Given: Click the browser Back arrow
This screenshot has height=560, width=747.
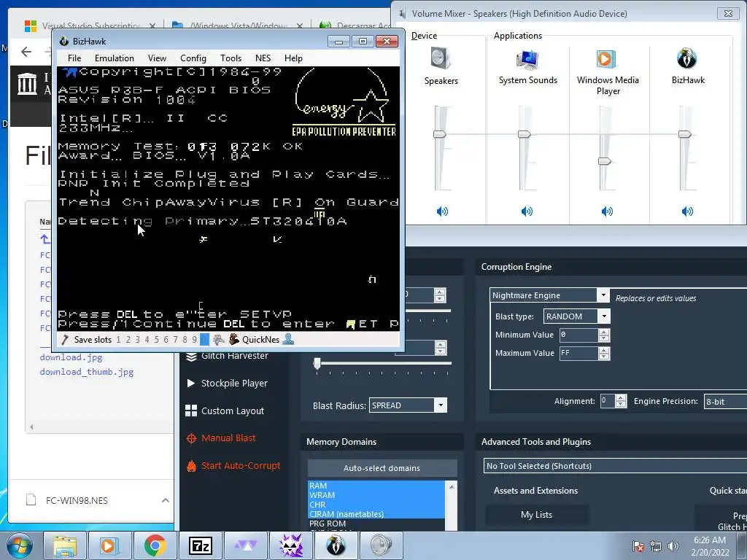Looking at the screenshot, I should (x=26, y=52).
